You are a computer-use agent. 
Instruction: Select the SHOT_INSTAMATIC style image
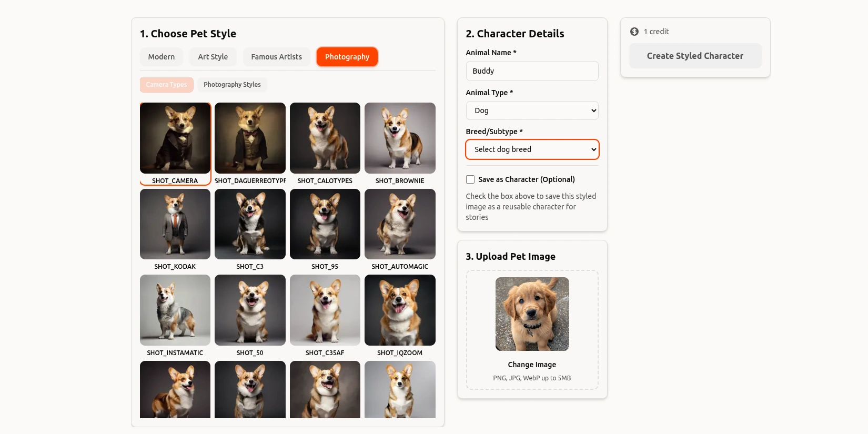(x=175, y=310)
